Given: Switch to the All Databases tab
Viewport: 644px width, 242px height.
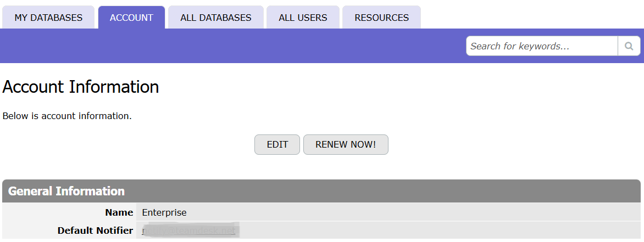Looking at the screenshot, I should 215,18.
